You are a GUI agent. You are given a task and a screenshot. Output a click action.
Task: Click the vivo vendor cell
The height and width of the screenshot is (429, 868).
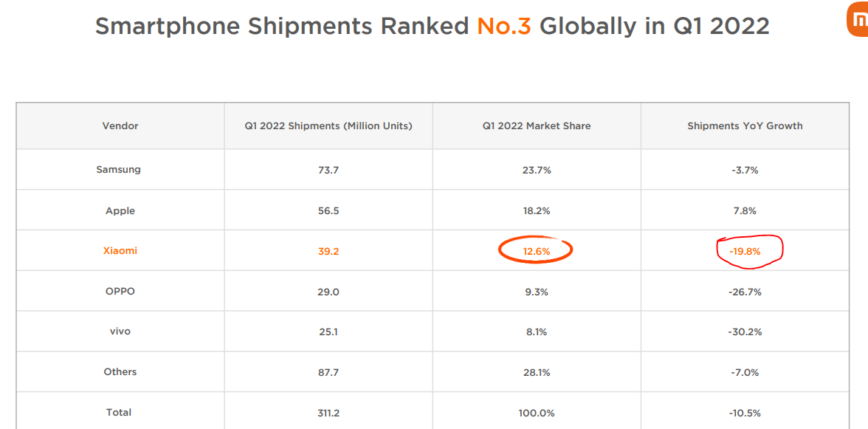tap(120, 332)
